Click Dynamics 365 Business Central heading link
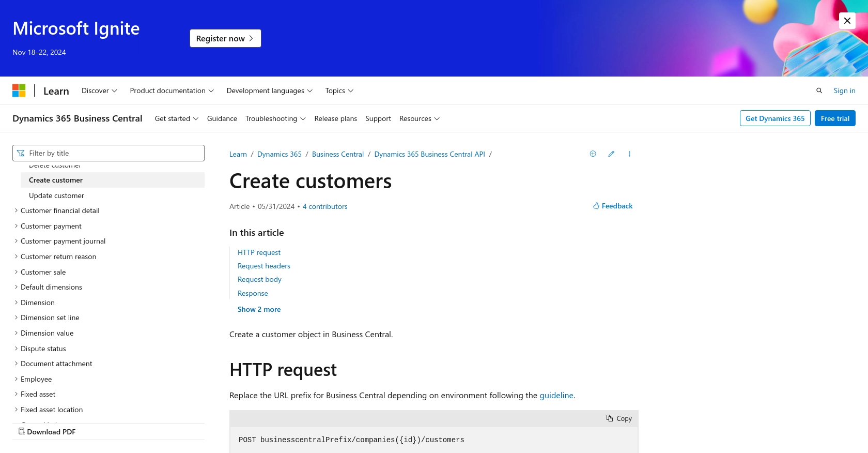This screenshot has width=868, height=453. pos(78,118)
